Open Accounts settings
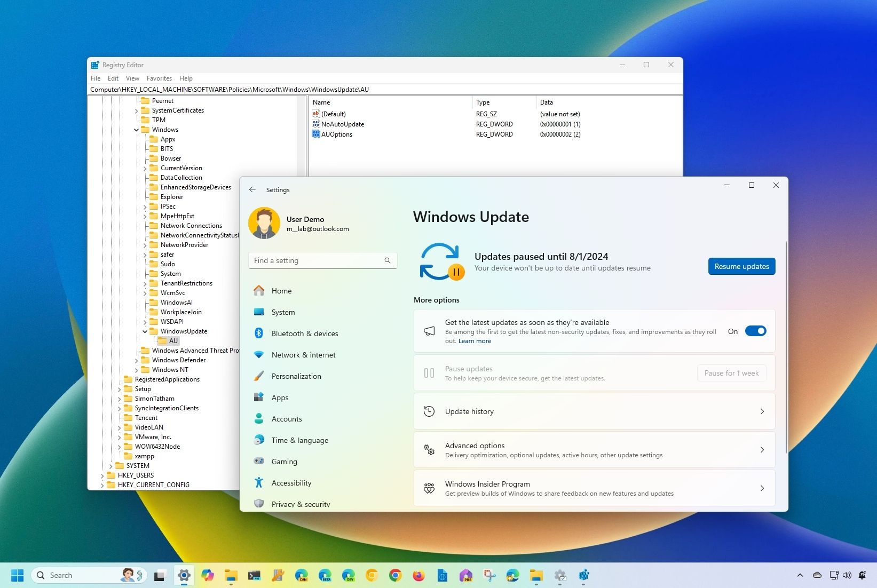The image size is (877, 588). 287,418
